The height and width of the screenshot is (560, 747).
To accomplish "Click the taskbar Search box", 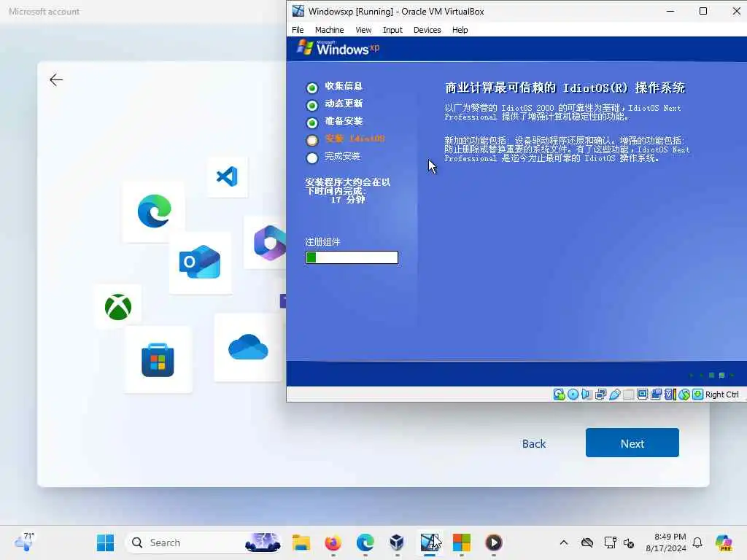I will tap(203, 542).
